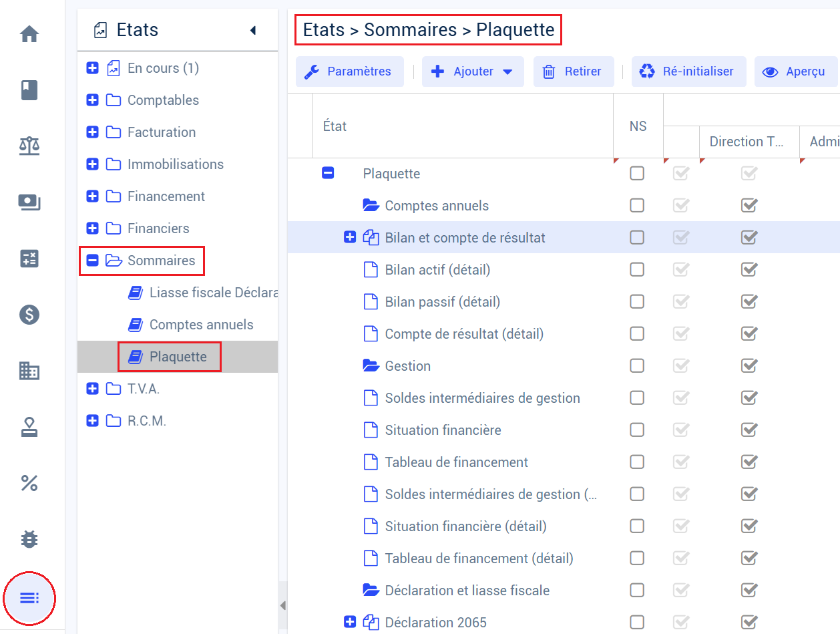
Task: Open the calculator sidebar icon
Action: [29, 259]
